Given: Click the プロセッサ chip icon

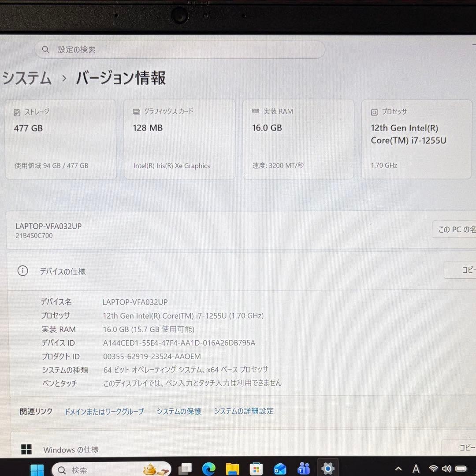Looking at the screenshot, I should [374, 112].
